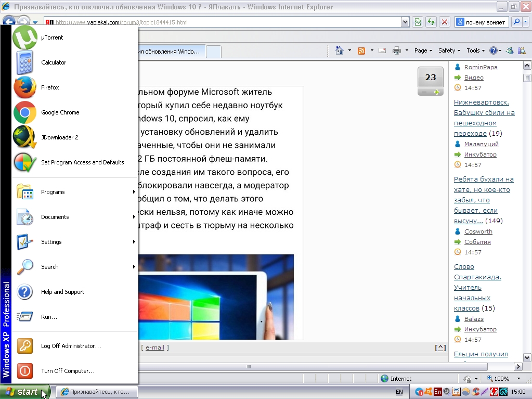Click the green plus rating button

coord(437,92)
